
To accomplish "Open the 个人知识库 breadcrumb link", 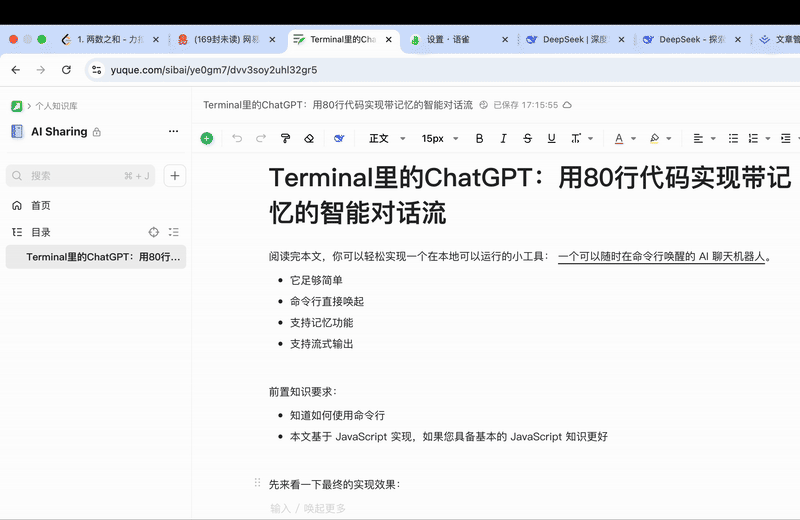I will [x=56, y=106].
